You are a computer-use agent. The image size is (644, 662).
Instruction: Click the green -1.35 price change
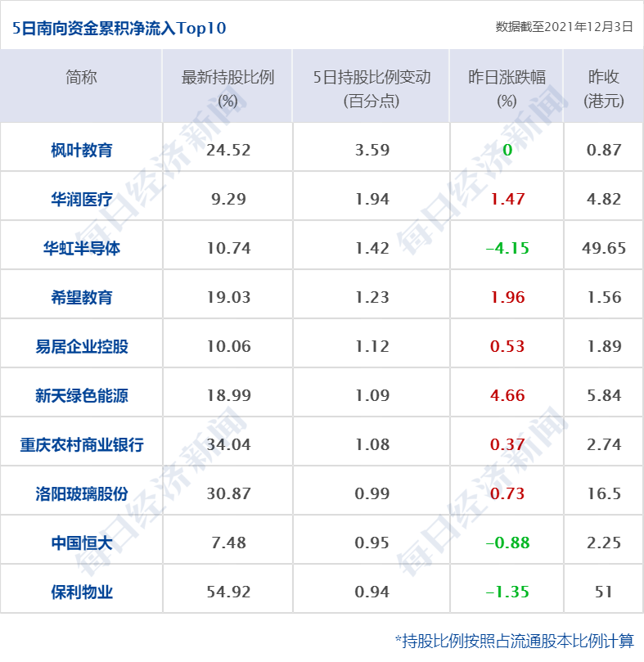(507, 592)
